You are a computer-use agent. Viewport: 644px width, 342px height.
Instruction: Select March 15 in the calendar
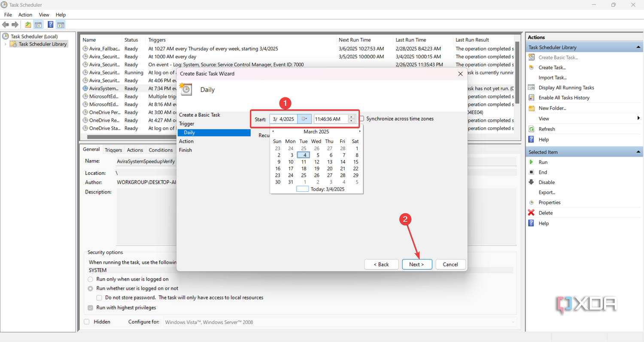tap(355, 162)
